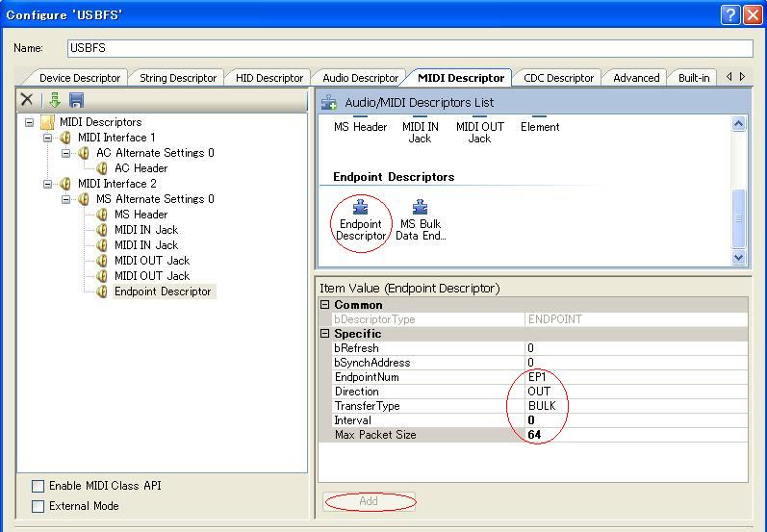This screenshot has height=532, width=767.
Task: Click the green import arrow icon
Action: [x=55, y=100]
